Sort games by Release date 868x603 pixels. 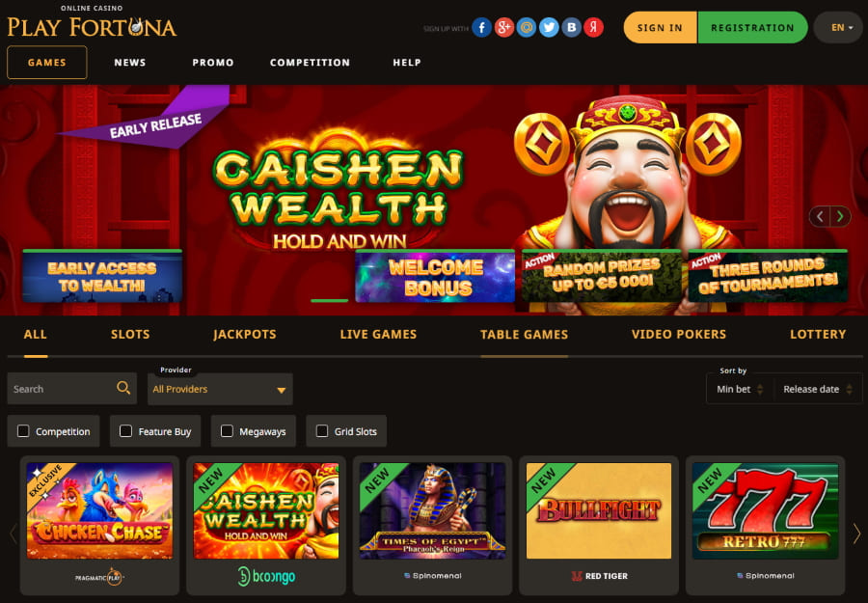tap(817, 389)
